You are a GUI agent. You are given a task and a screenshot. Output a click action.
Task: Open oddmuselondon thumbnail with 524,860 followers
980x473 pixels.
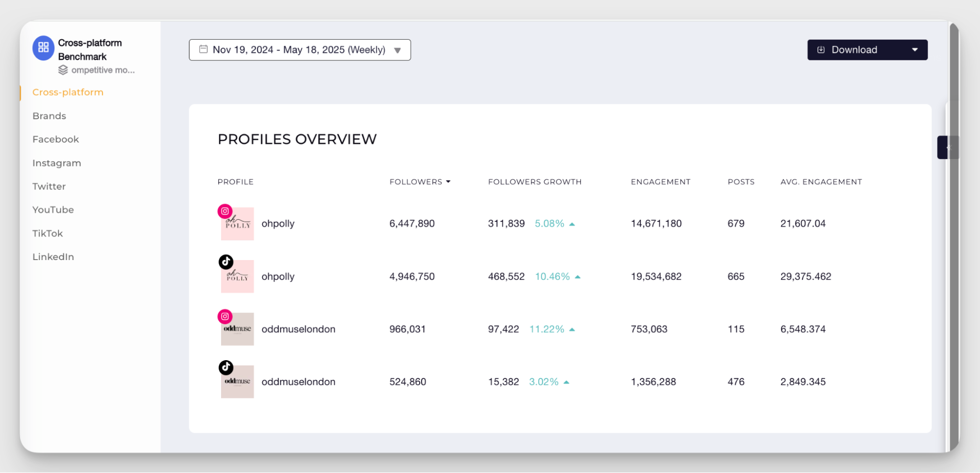(237, 382)
